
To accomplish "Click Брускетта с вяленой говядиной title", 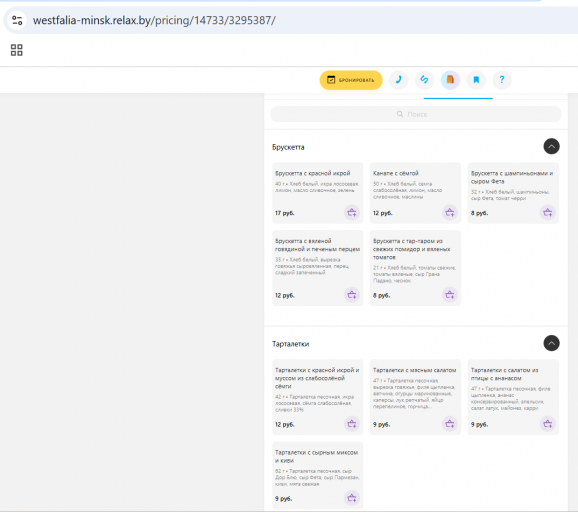I will (x=317, y=245).
